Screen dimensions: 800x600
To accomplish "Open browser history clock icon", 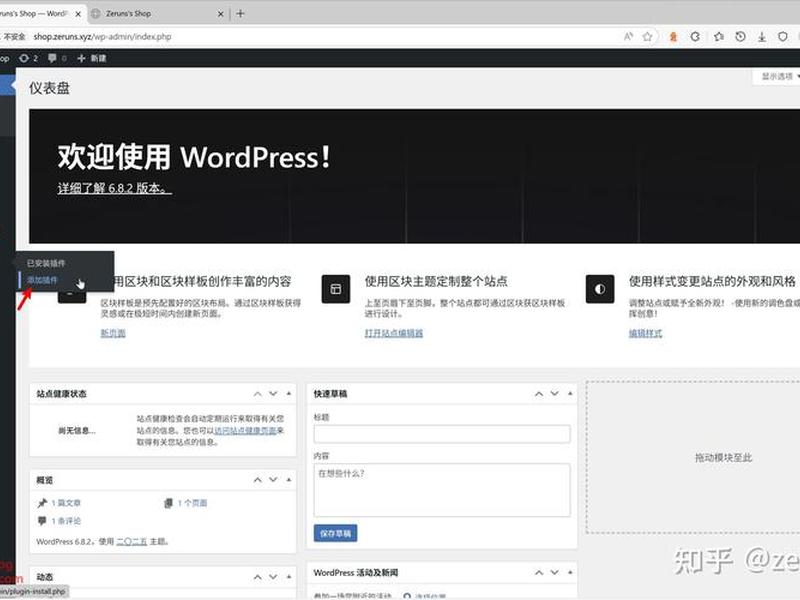I will [x=740, y=37].
